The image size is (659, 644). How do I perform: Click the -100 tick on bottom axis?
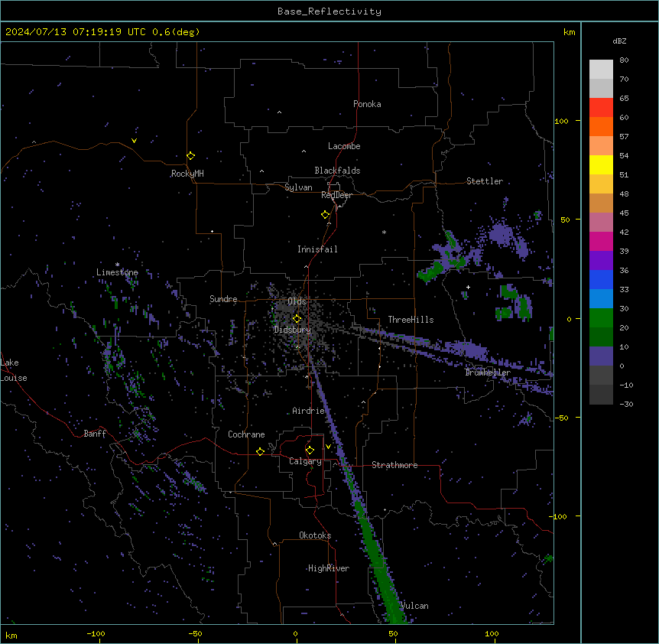pos(96,634)
